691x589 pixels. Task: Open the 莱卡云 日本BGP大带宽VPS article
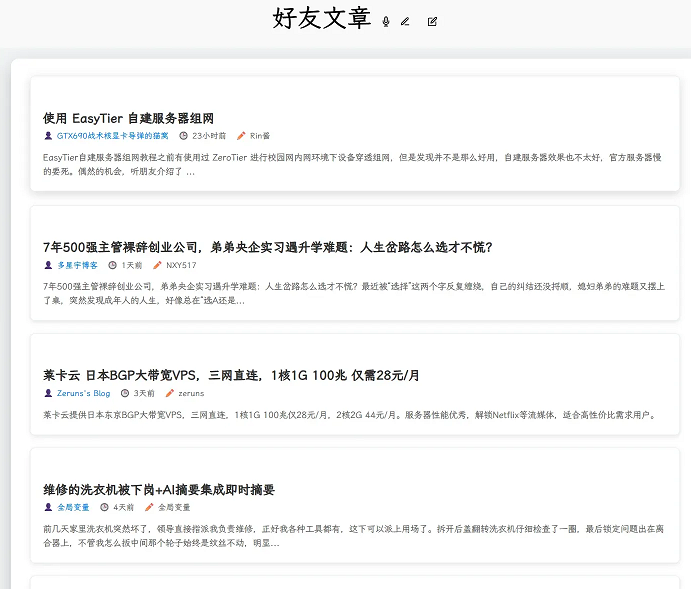[231, 375]
